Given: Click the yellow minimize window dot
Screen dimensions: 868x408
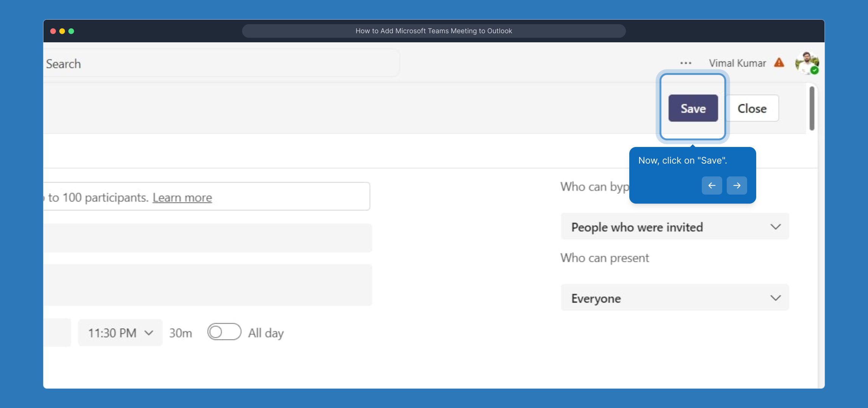Looking at the screenshot, I should [62, 31].
